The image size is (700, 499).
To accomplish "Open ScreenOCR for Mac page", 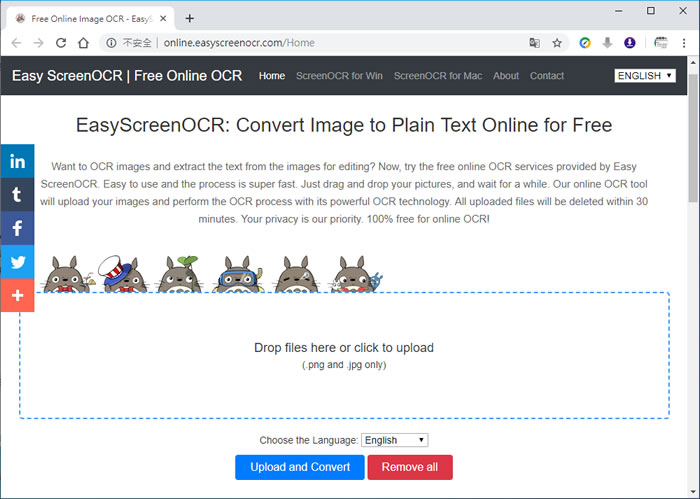I will (x=438, y=76).
